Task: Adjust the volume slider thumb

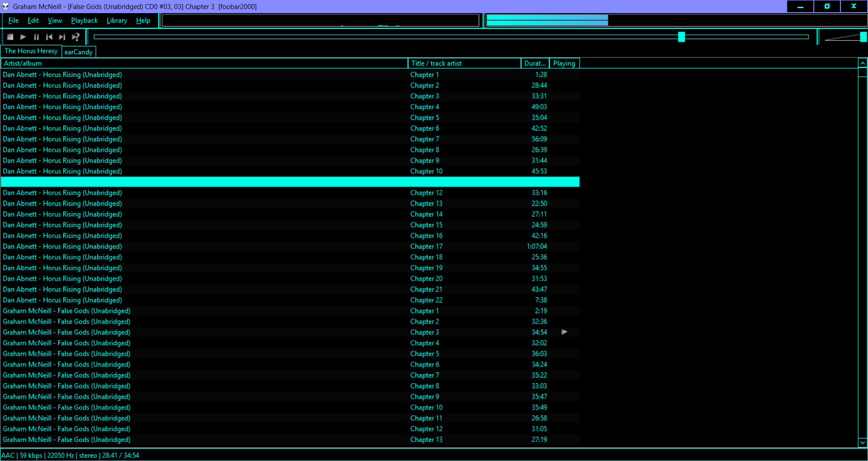Action: tap(863, 37)
